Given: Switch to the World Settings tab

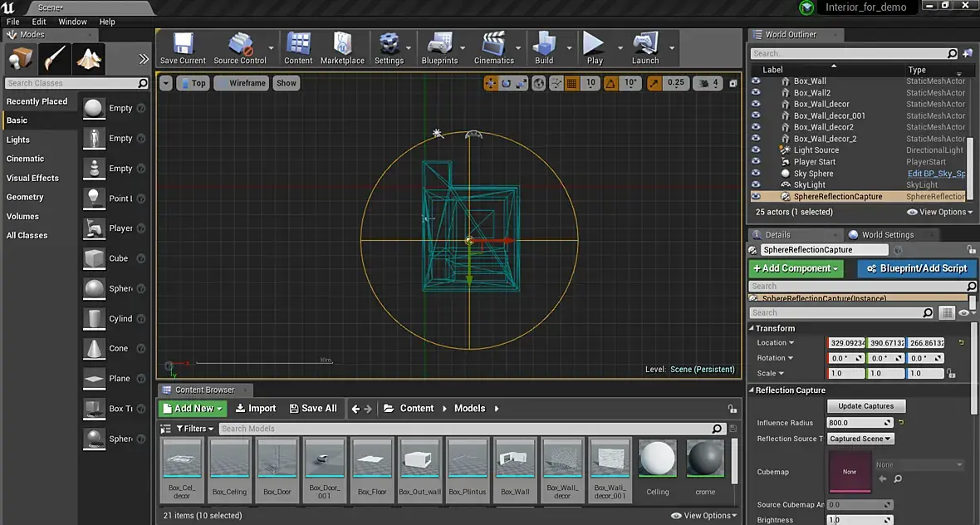Looking at the screenshot, I should click(x=887, y=235).
